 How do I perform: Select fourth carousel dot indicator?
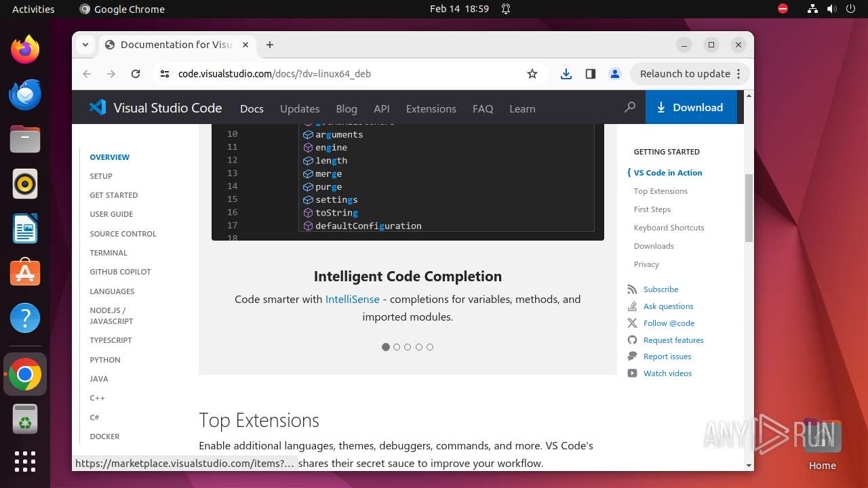pos(419,347)
